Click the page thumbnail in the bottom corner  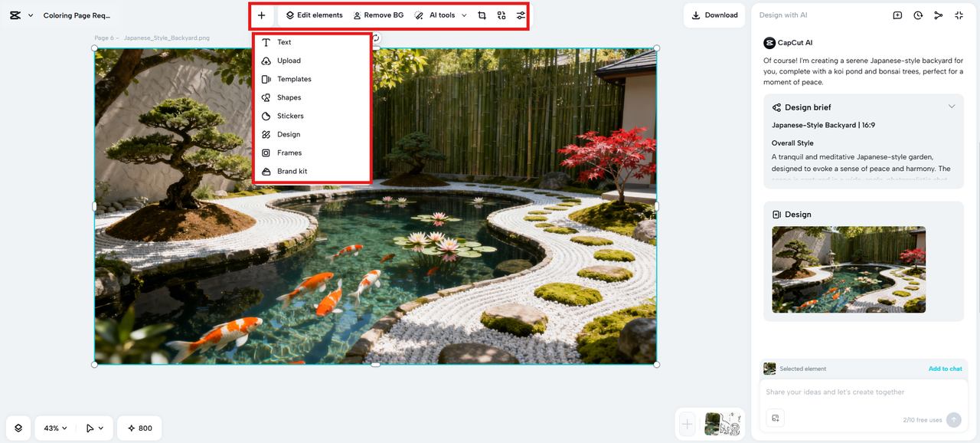tap(723, 423)
